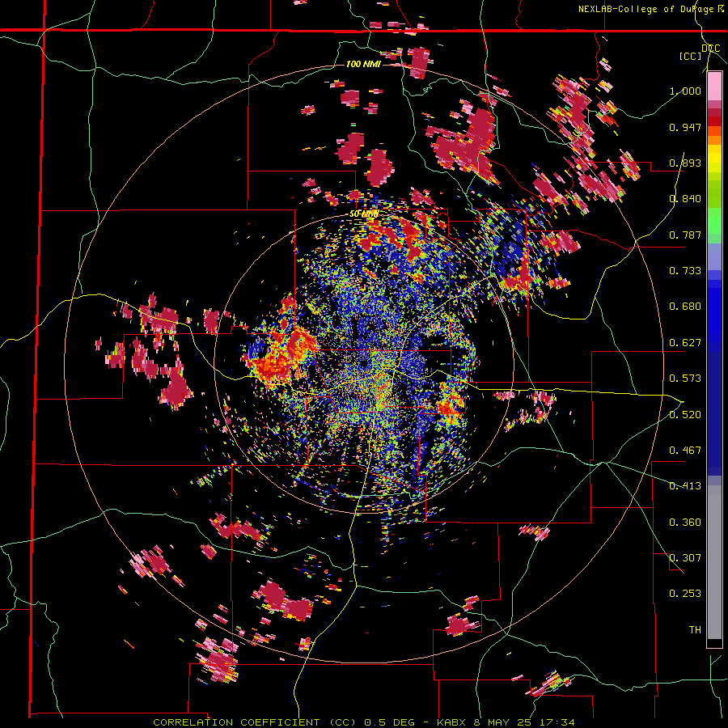Click the radar site center dot

(364, 362)
